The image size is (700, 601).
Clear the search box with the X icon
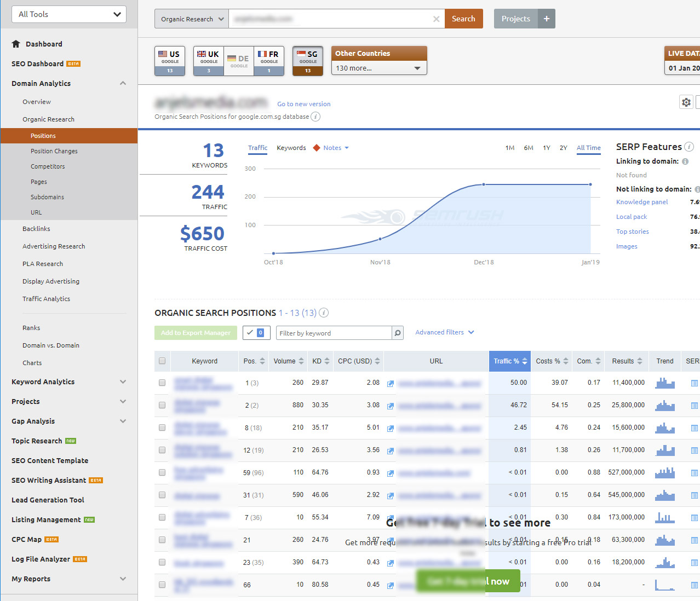pos(436,19)
